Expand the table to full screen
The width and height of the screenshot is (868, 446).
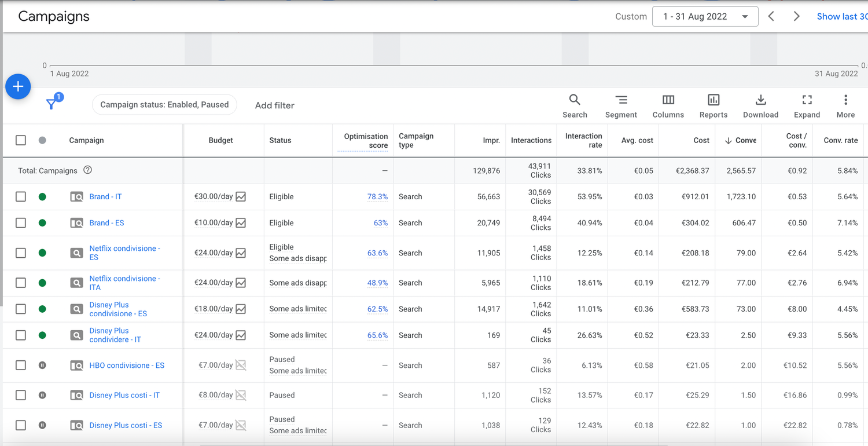click(x=807, y=107)
